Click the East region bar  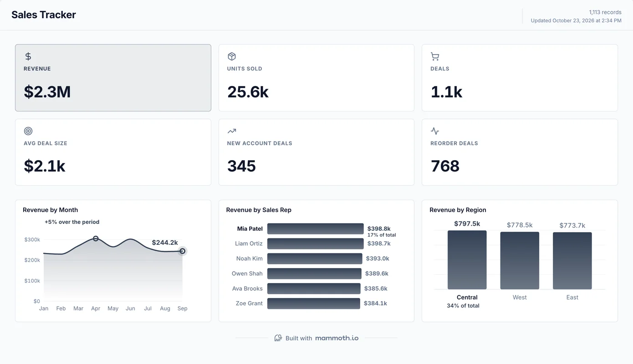(x=572, y=261)
